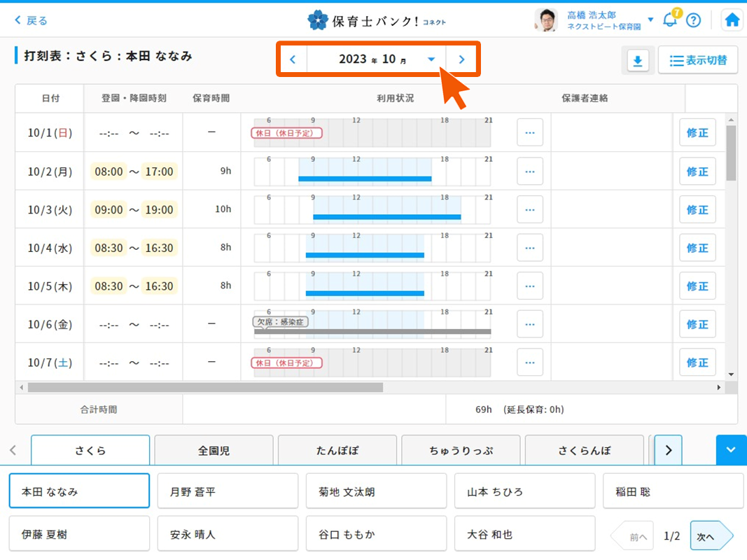Go to next month arrow
Image resolution: width=747 pixels, height=560 pixels.
coord(461,59)
